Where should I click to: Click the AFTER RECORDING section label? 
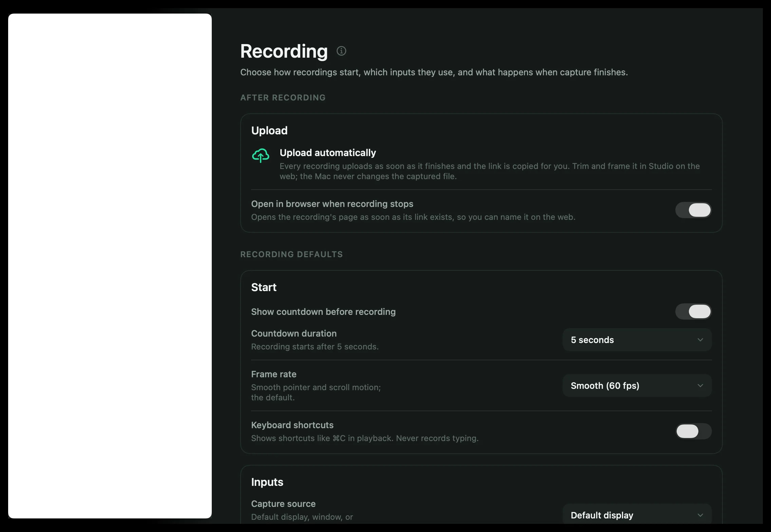click(283, 97)
